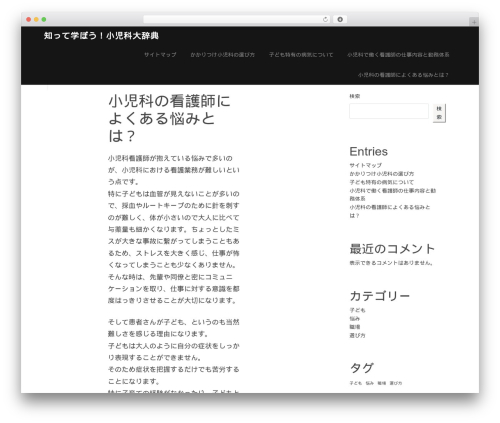Click the Entries sidebar heading
This screenshot has height=423, width=500.
click(x=368, y=152)
